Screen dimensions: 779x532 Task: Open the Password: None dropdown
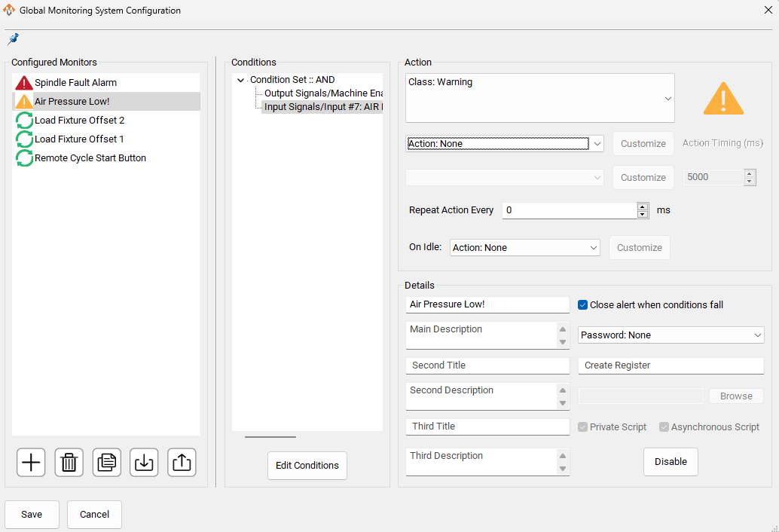[x=671, y=335]
